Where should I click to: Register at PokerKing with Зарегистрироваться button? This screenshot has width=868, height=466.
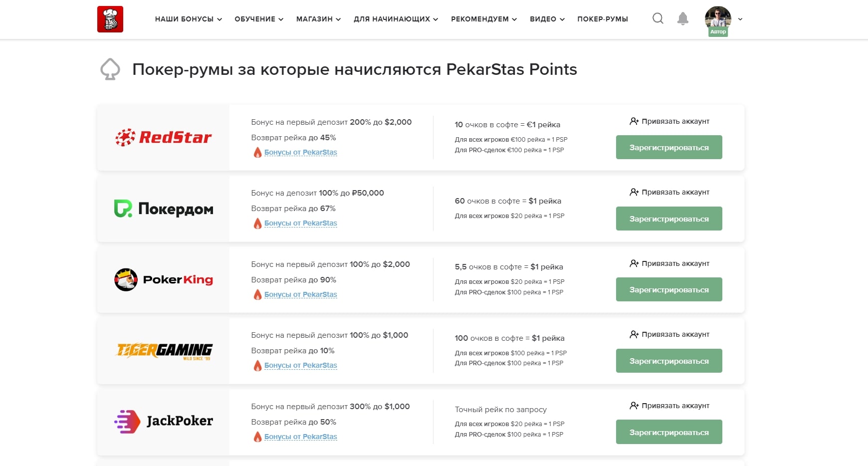pos(669,289)
